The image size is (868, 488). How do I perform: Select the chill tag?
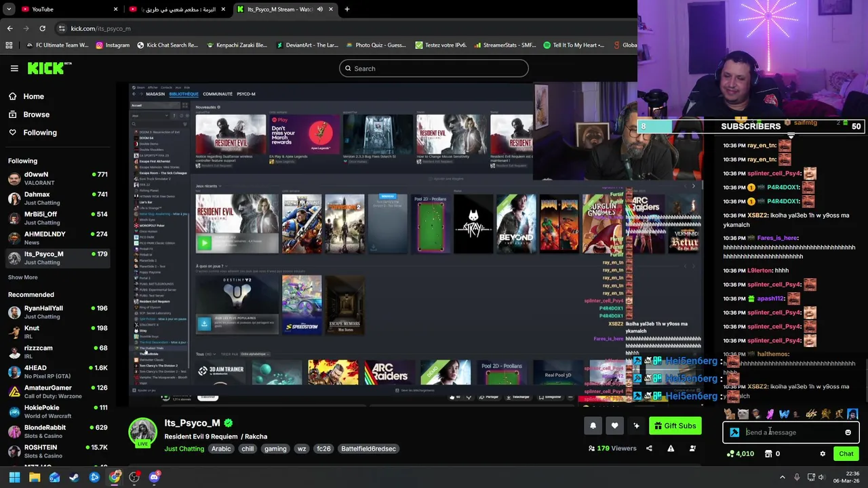[248, 449]
